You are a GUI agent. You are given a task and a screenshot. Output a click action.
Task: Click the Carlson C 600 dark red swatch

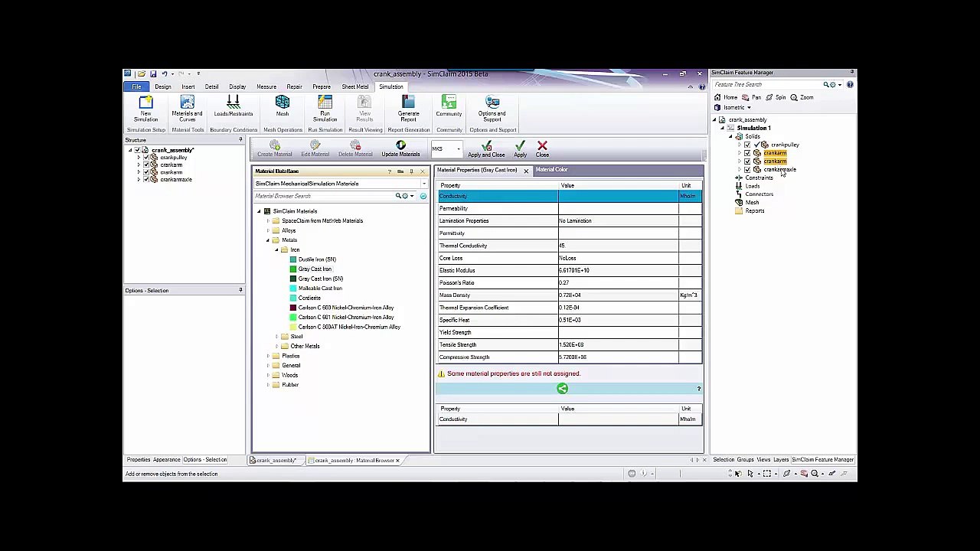pyautogui.click(x=292, y=308)
